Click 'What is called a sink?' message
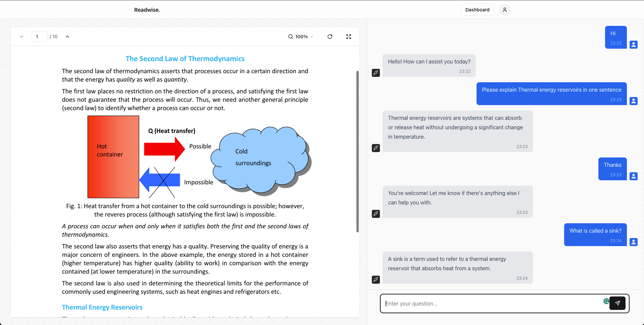This screenshot has width=644, height=325. pyautogui.click(x=595, y=235)
